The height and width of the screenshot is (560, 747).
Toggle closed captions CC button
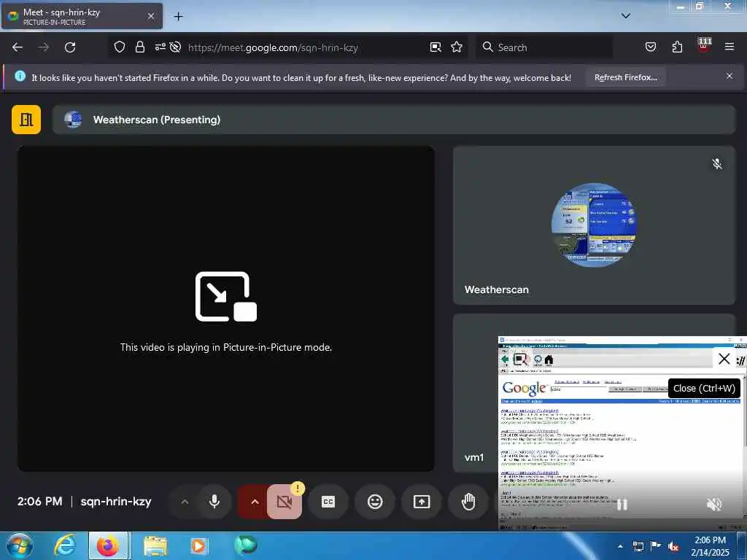tap(328, 502)
